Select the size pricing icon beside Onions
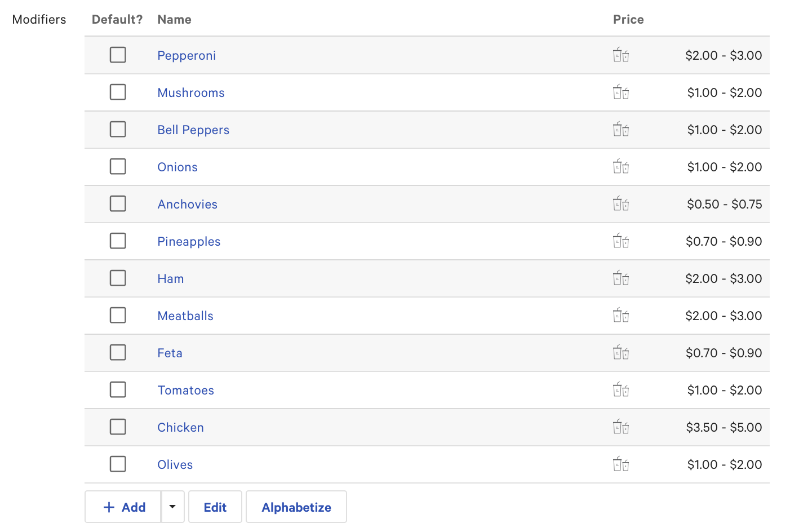The width and height of the screenshot is (790, 532). (x=620, y=166)
